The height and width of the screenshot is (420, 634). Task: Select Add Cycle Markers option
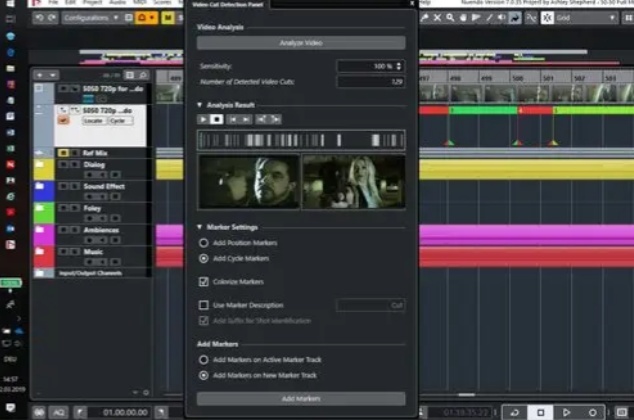[204, 258]
